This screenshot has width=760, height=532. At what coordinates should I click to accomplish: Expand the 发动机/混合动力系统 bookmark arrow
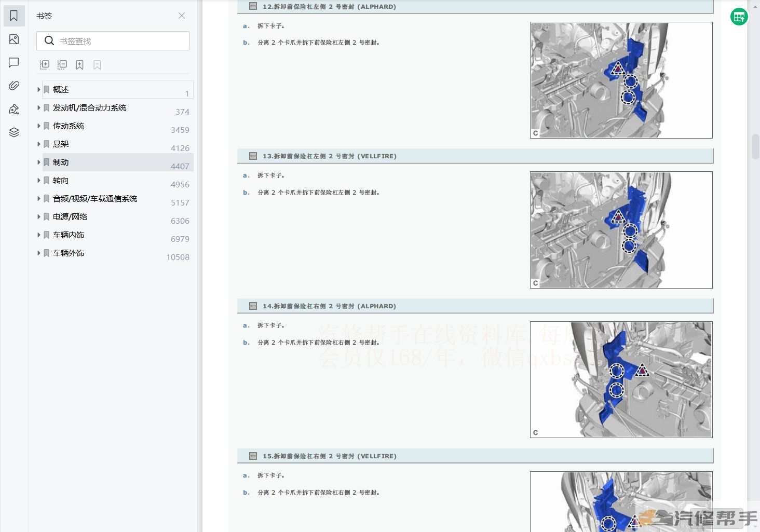pyautogui.click(x=39, y=108)
